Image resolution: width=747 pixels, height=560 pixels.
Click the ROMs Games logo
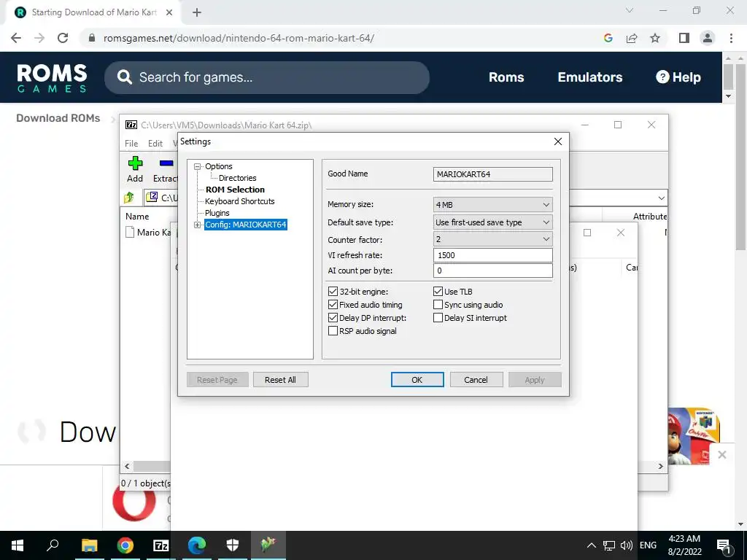coord(52,77)
